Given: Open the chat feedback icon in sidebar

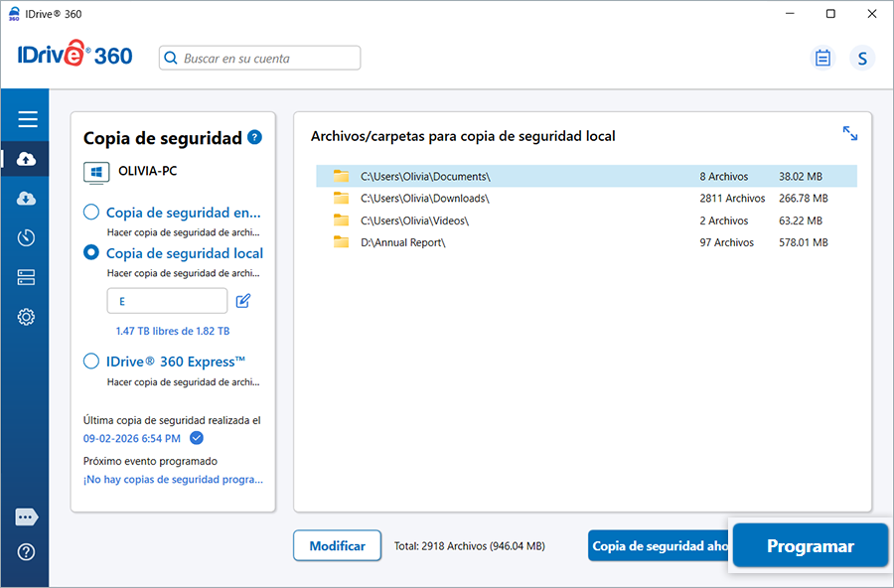Looking at the screenshot, I should click(27, 517).
